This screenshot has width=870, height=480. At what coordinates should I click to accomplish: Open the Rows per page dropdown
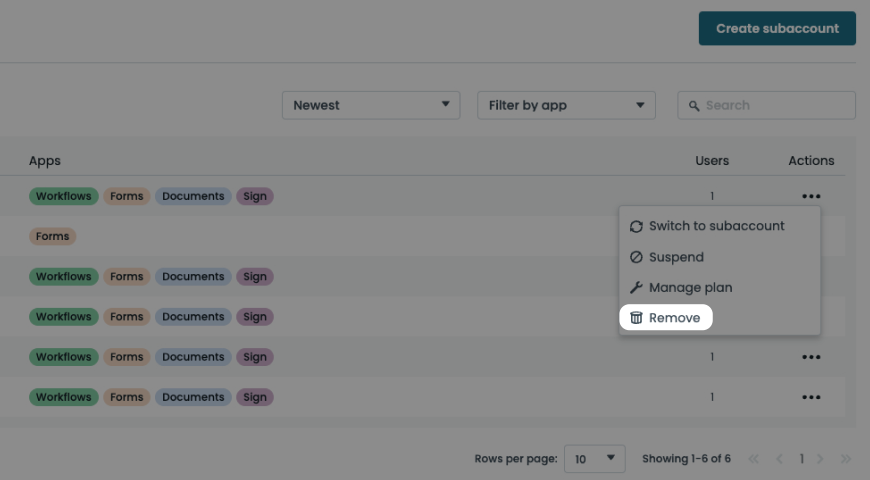pos(595,459)
